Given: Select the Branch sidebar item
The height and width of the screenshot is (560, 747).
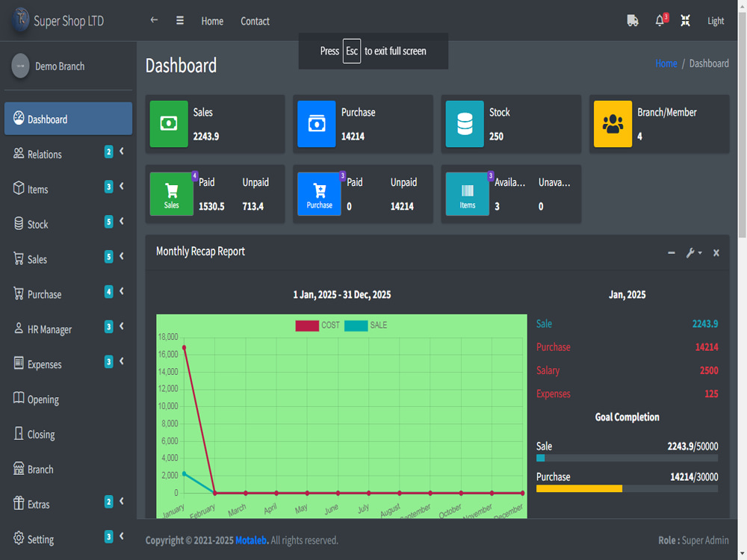Looking at the screenshot, I should [x=68, y=469].
